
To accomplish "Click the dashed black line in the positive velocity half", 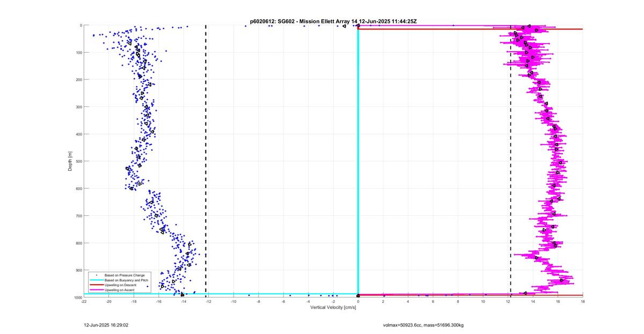I will [510, 161].
